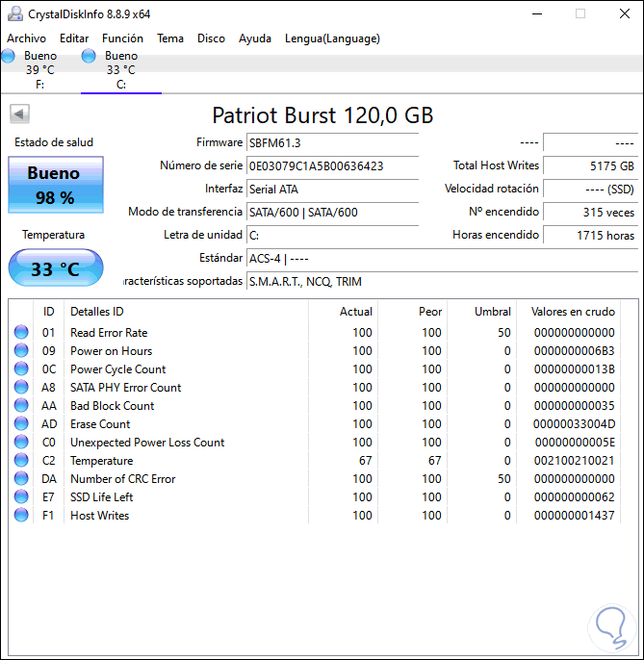Click the Firmware field SBFM61.3
Screen dimensions: 644x660
[332, 142]
